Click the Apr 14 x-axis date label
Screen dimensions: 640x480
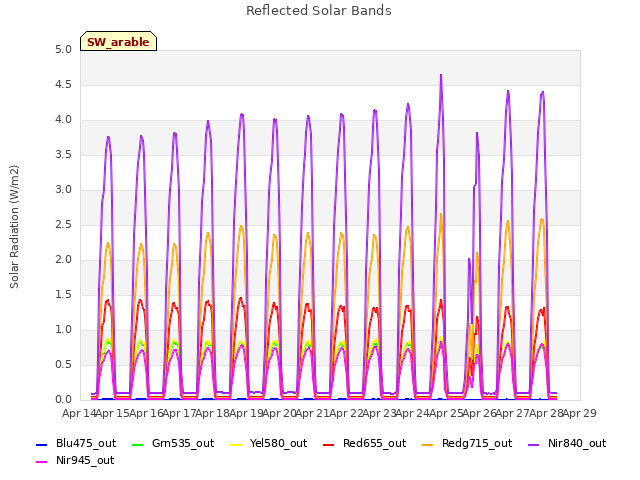coord(79,413)
